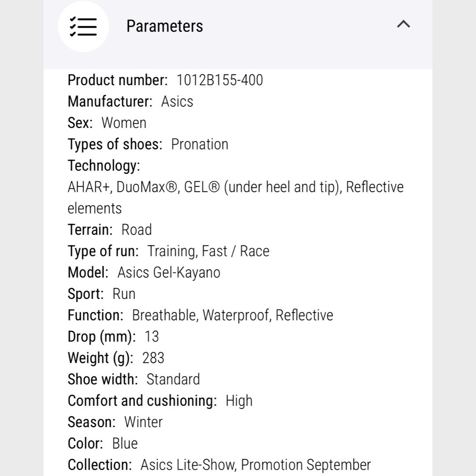Click the Training run type
The width and height of the screenshot is (476, 476).
click(171, 251)
